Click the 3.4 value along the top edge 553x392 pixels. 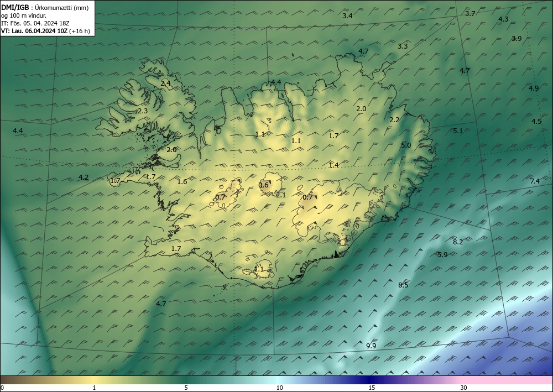point(347,15)
